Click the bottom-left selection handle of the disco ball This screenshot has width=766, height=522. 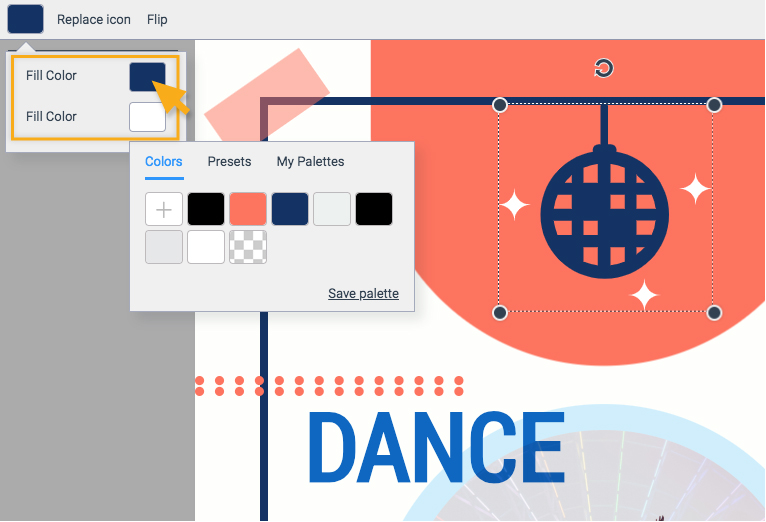499,313
